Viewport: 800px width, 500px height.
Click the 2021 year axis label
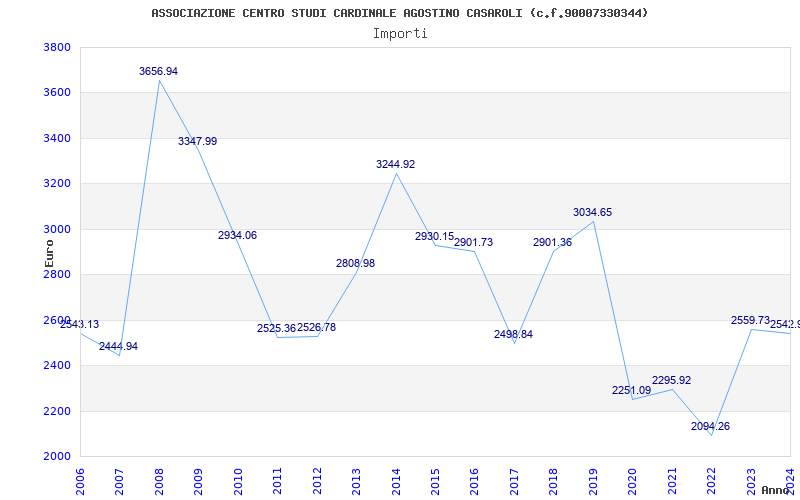pos(672,482)
